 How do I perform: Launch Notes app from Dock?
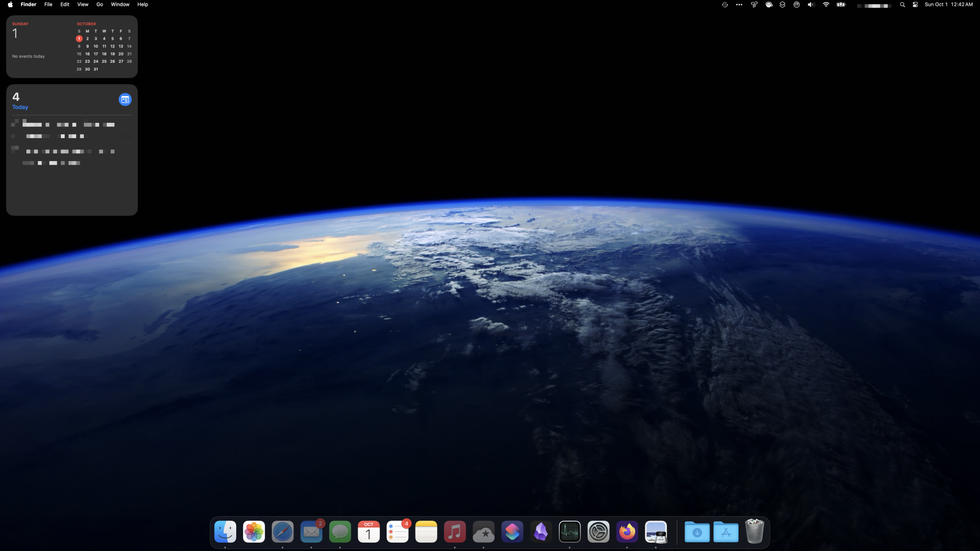click(x=426, y=531)
